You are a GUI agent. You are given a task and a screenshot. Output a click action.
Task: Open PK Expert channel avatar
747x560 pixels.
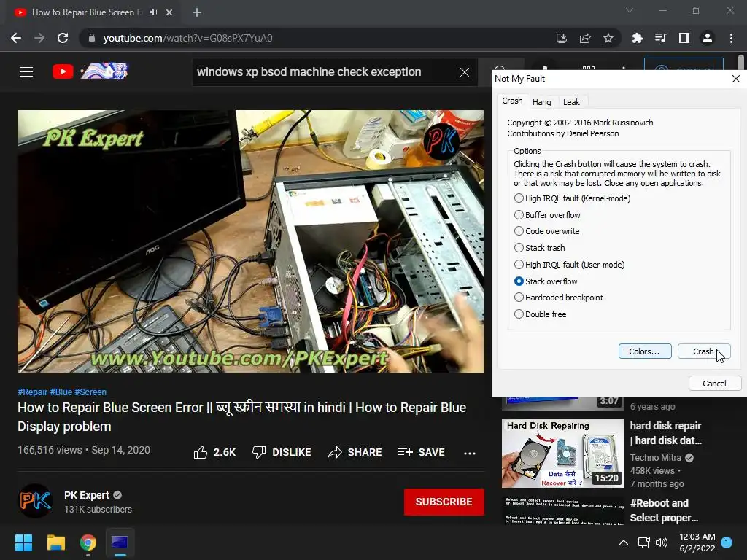35,501
